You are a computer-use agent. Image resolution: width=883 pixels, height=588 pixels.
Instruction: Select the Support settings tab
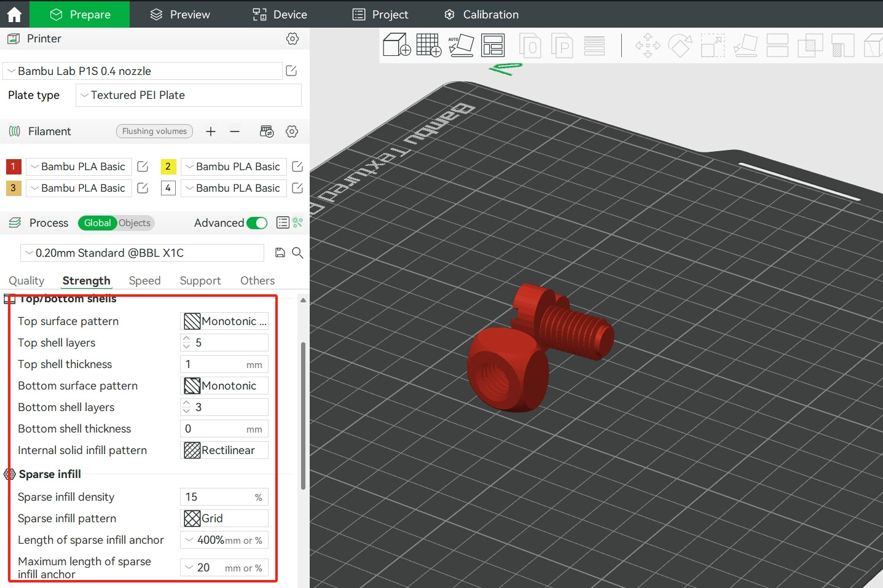click(200, 281)
